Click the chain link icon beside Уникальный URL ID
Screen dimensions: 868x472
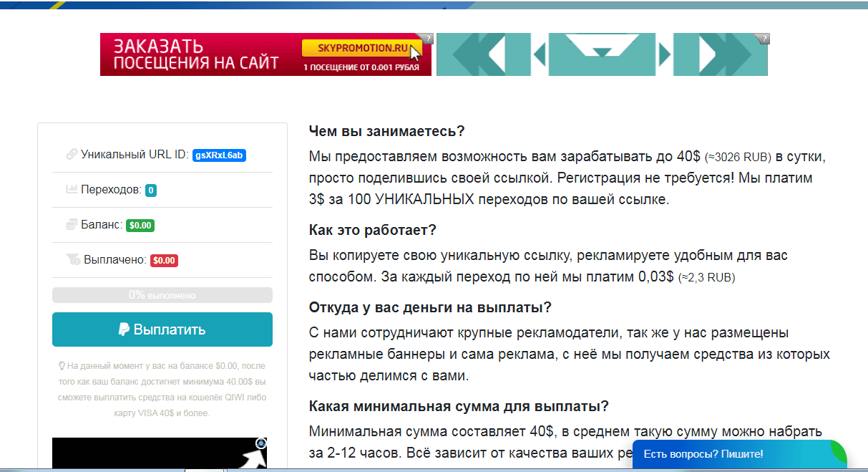pos(72,154)
